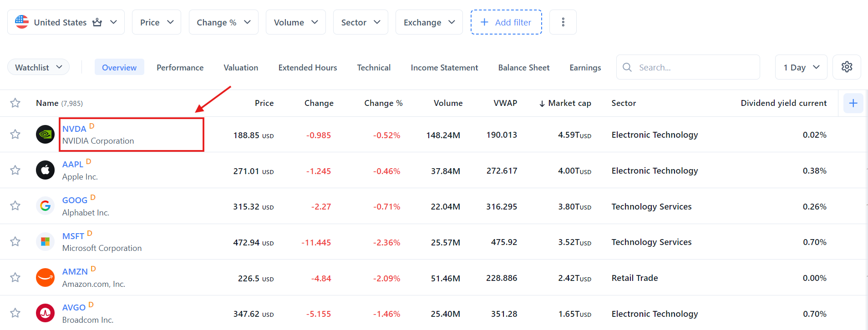The height and width of the screenshot is (330, 868).
Task: Toggle the star in the Name header
Action: pos(15,103)
